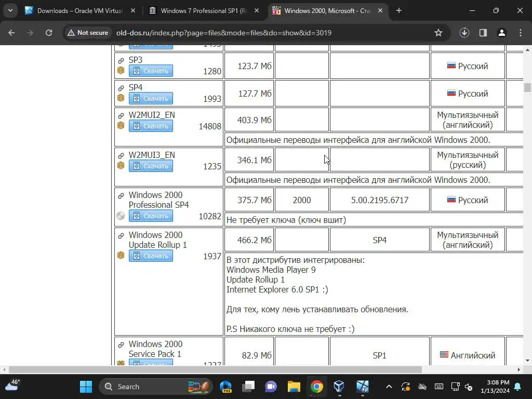The image size is (532, 399).
Task: Click link icon beside Windows 2000 Service Pack 1
Action: [x=121, y=345]
